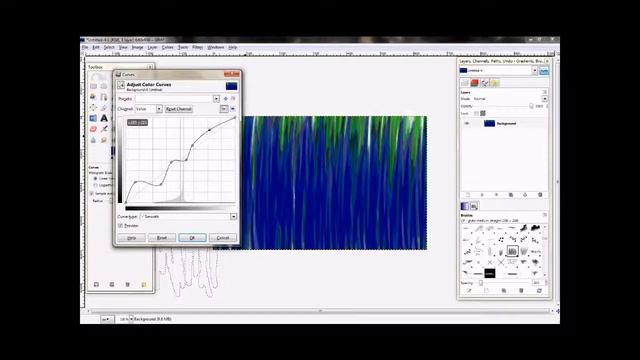The height and width of the screenshot is (360, 640).
Task: Click the canvas horizontal scrollbar
Action: tap(320, 311)
